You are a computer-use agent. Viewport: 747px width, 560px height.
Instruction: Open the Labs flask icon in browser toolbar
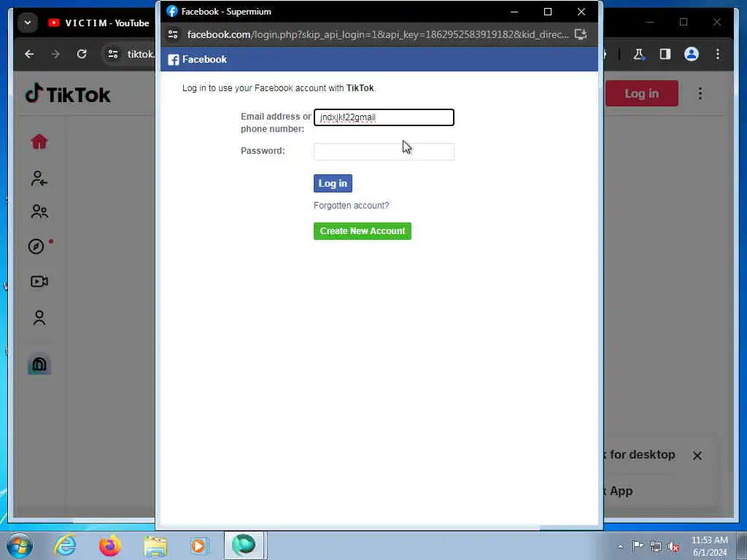(639, 54)
